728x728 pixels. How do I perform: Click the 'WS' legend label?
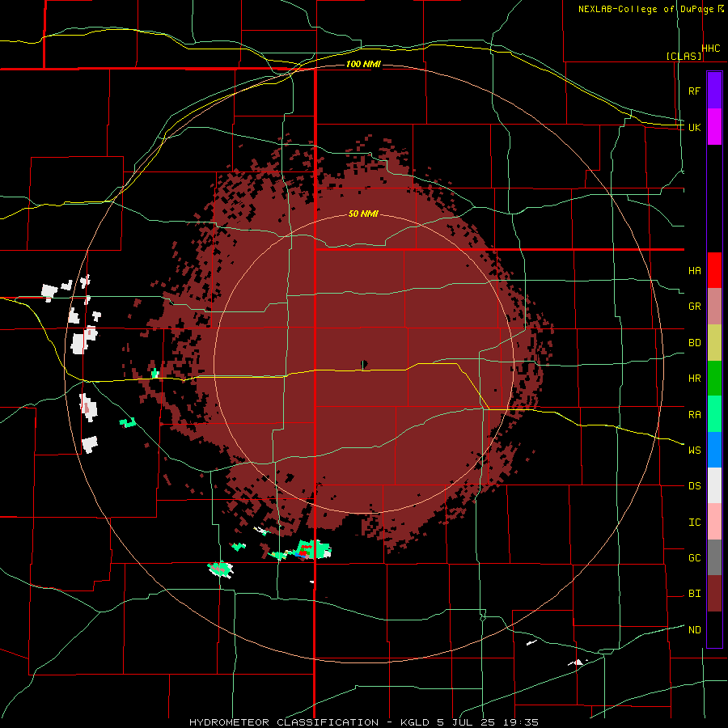[695, 451]
